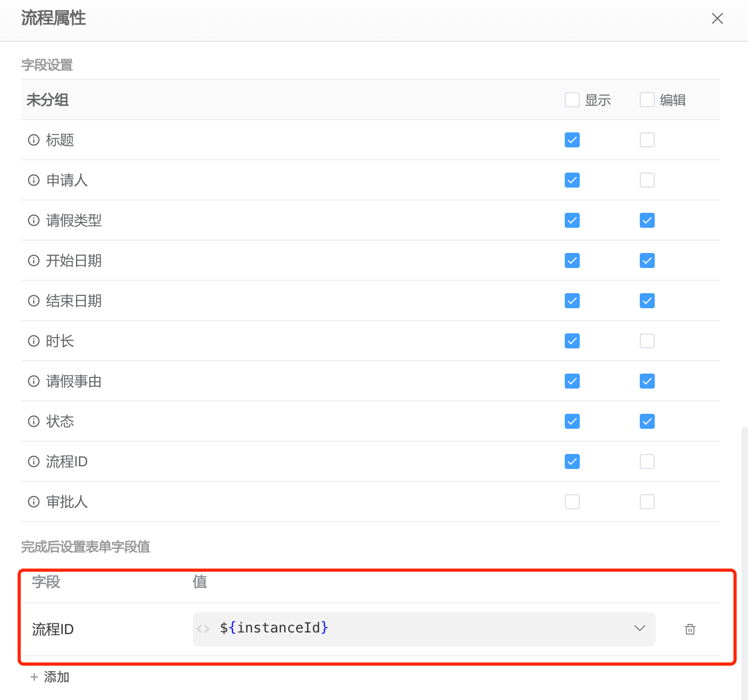Close the 流程属性 dialog

[717, 18]
